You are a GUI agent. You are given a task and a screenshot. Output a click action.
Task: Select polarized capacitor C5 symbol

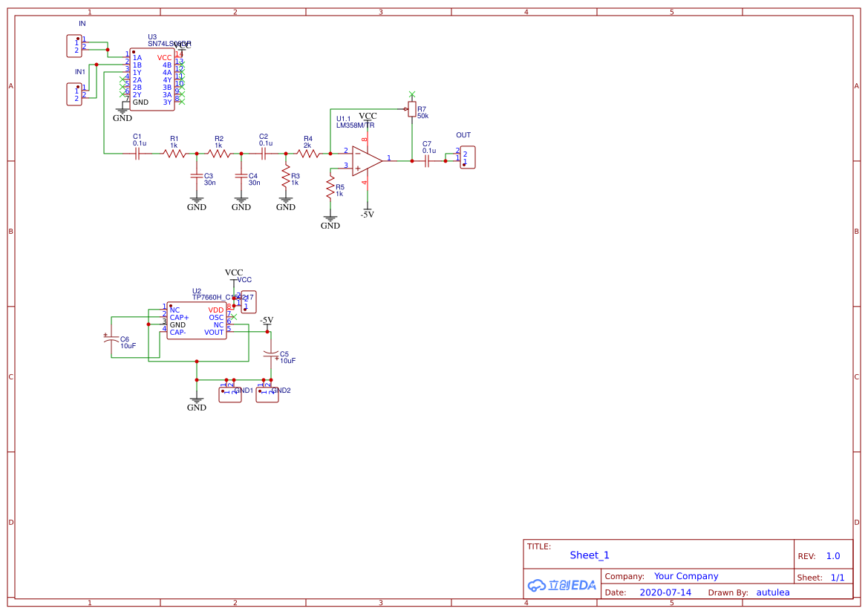click(271, 354)
